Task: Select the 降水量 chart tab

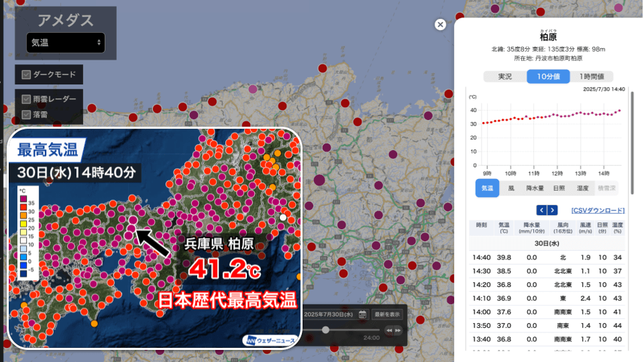Action: click(534, 188)
